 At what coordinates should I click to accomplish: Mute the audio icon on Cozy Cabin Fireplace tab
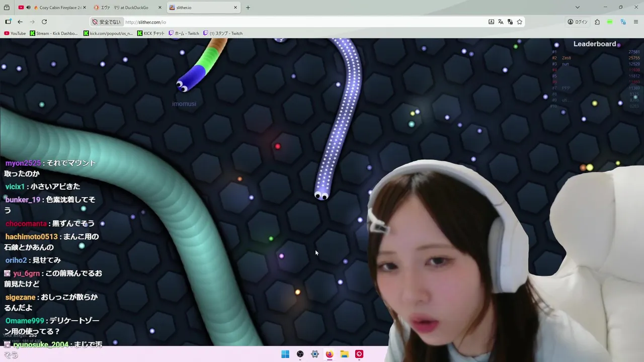28,8
